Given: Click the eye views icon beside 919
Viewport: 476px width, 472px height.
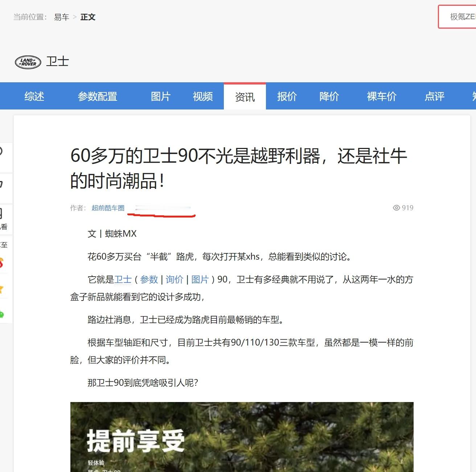Looking at the screenshot, I should 396,208.
